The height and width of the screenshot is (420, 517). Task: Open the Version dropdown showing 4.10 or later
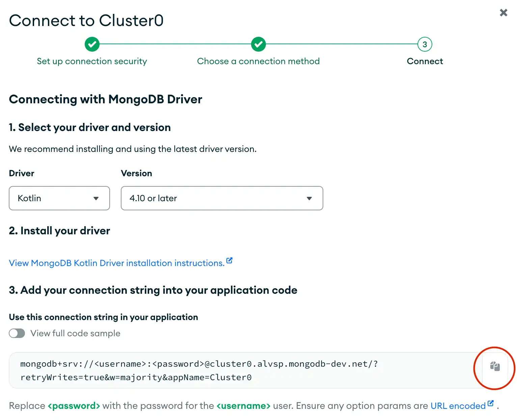[222, 198]
